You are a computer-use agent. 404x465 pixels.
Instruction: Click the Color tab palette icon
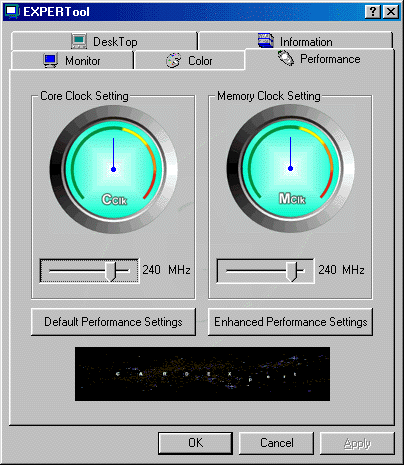point(174,60)
